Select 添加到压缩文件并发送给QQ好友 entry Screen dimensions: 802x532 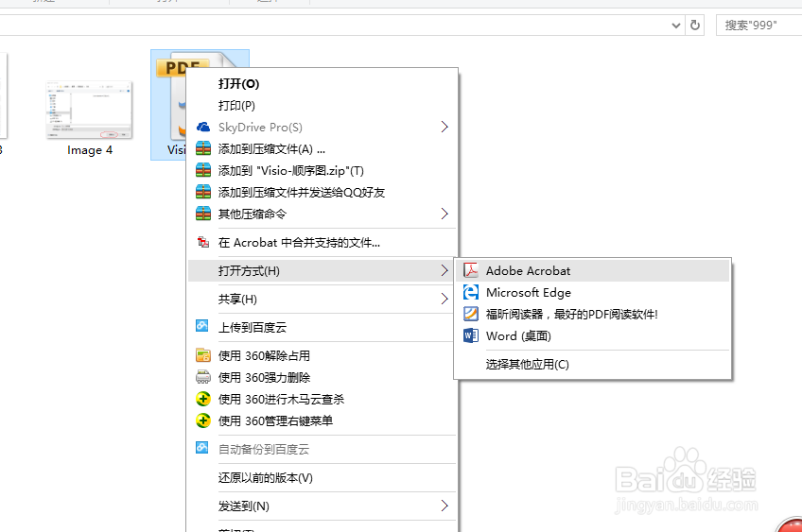point(323,192)
